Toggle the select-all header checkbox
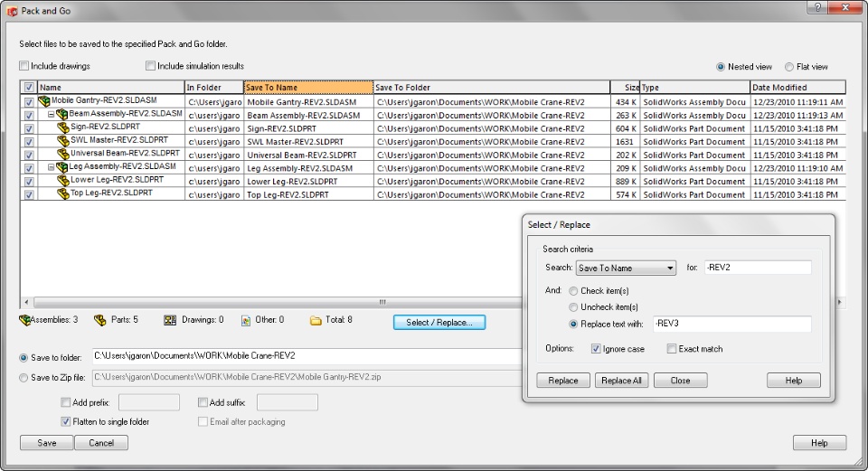The height and width of the screenshot is (471, 868). point(29,87)
